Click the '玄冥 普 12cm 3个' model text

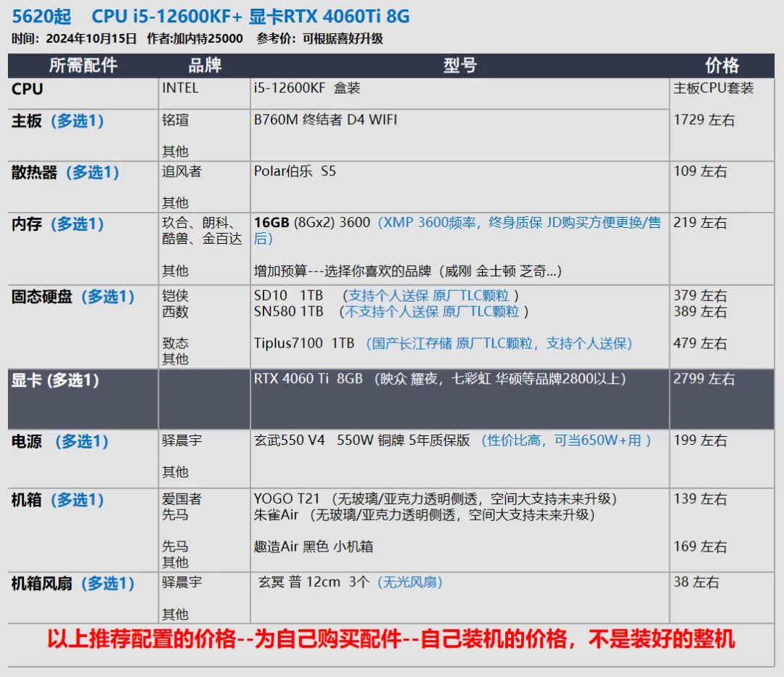coord(314,583)
